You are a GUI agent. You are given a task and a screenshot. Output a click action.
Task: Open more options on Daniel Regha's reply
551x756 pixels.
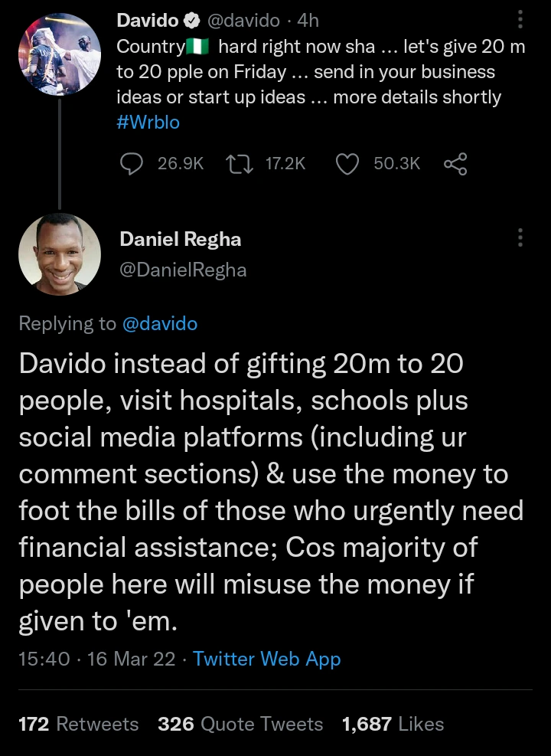[x=520, y=237]
